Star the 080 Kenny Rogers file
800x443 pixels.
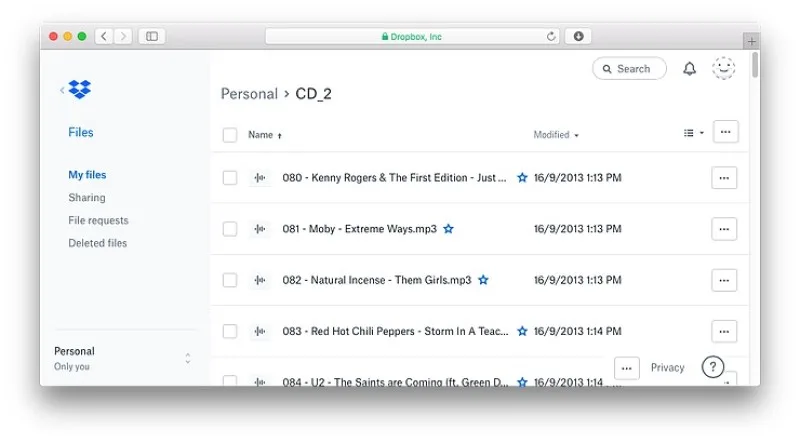coord(522,178)
